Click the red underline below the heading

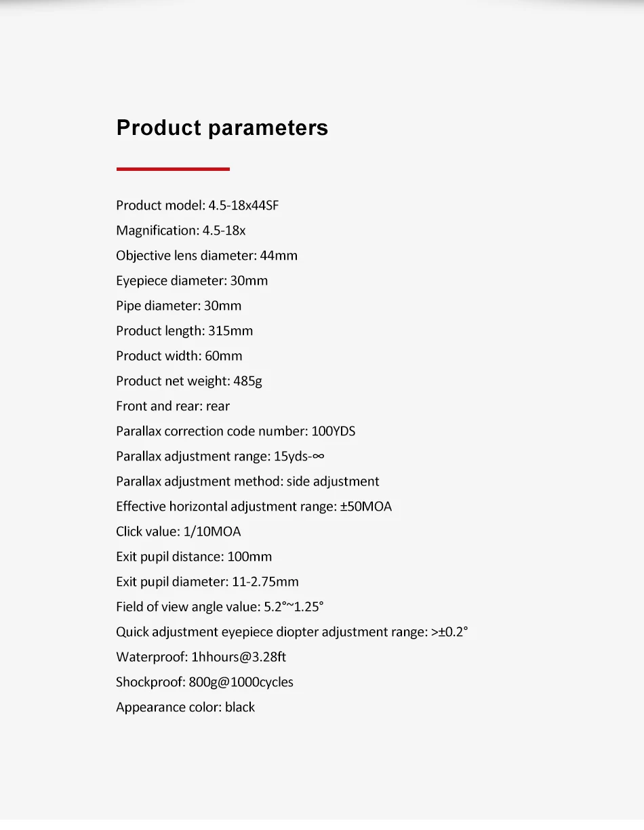[173, 169]
